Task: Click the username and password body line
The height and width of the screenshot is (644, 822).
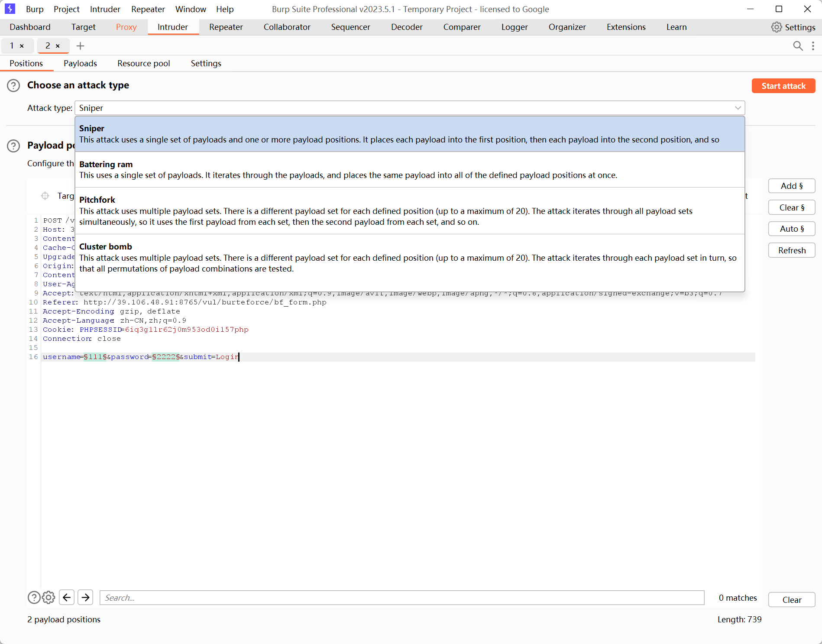Action: point(141,357)
